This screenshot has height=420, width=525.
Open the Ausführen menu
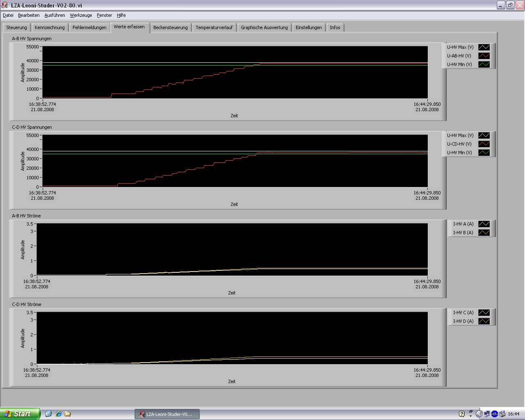click(x=55, y=15)
